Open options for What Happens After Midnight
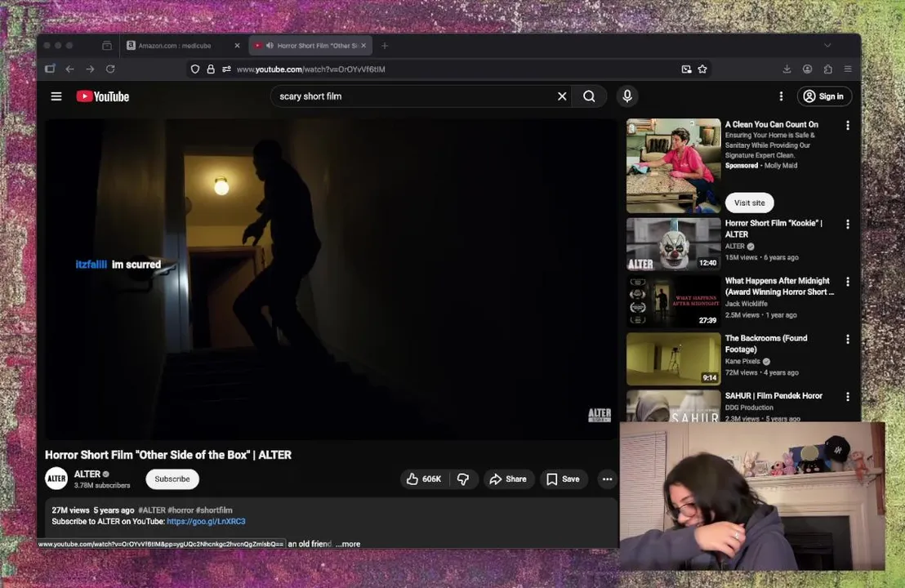The height and width of the screenshot is (588, 905). point(847,282)
